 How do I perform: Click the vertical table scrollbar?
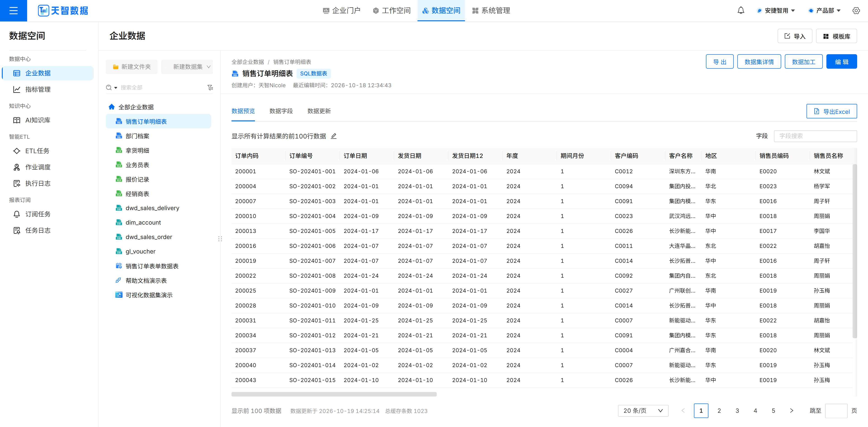coord(854,251)
